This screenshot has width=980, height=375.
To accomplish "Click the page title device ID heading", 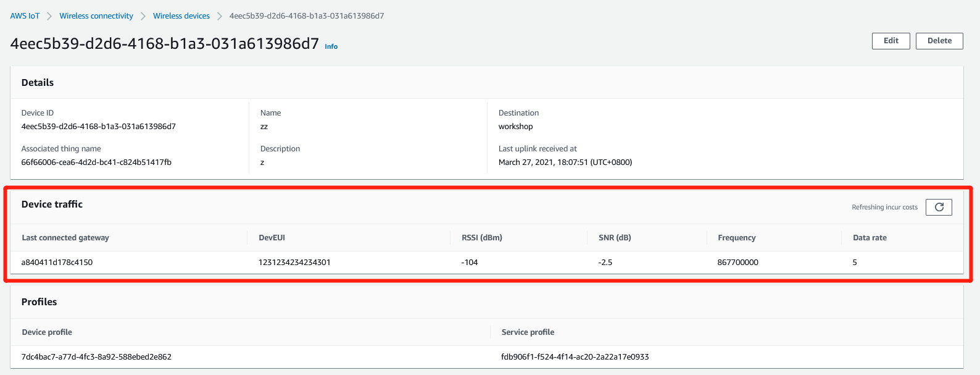I will click(165, 44).
